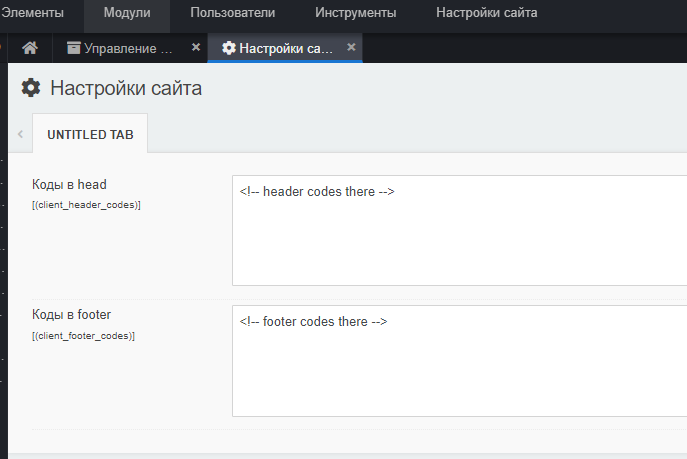Select the UNTITLED TAB
Viewport: 687px width, 459px height.
(90, 134)
